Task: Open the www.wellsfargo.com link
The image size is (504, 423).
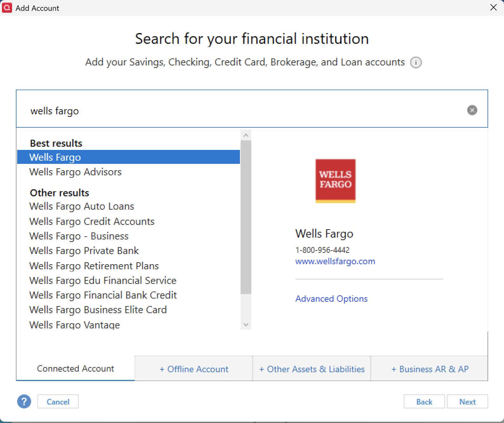Action: click(335, 261)
